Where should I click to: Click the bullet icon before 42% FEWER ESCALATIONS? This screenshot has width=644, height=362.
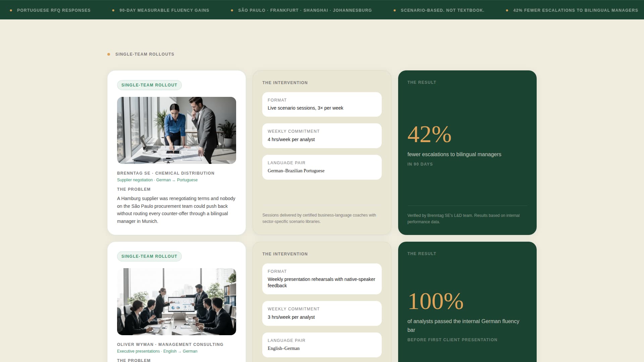click(x=506, y=10)
